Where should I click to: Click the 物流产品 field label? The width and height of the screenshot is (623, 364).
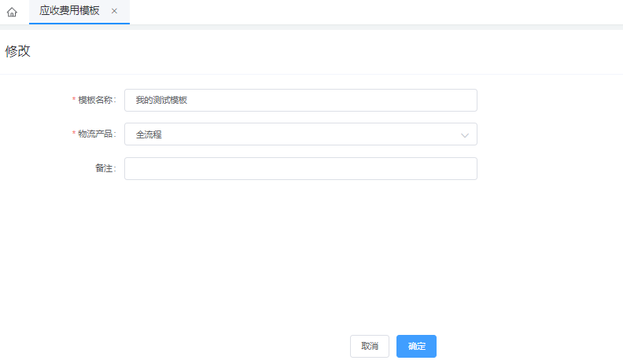coord(97,134)
